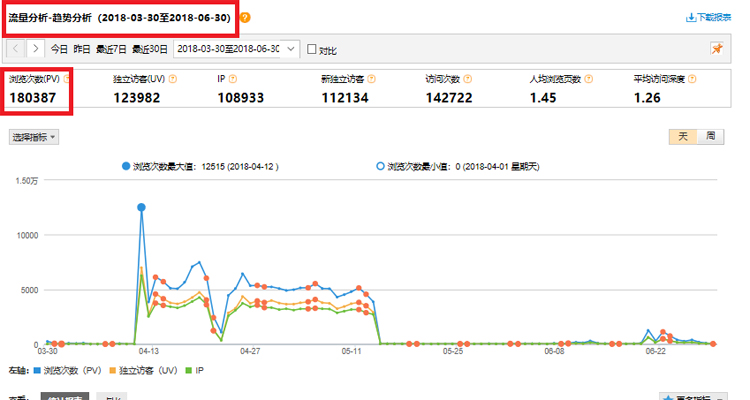Open help icon beside trend analysis title
750x400 pixels.
pyautogui.click(x=246, y=18)
